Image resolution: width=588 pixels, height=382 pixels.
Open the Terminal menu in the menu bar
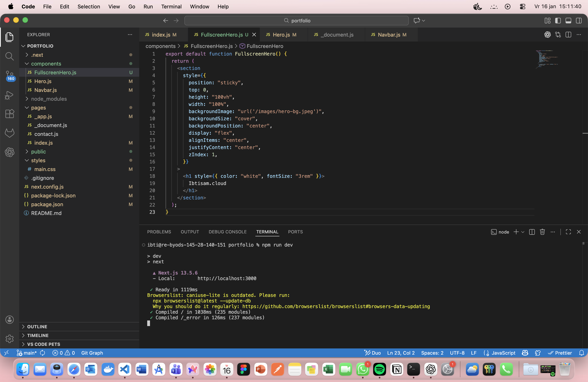[171, 7]
